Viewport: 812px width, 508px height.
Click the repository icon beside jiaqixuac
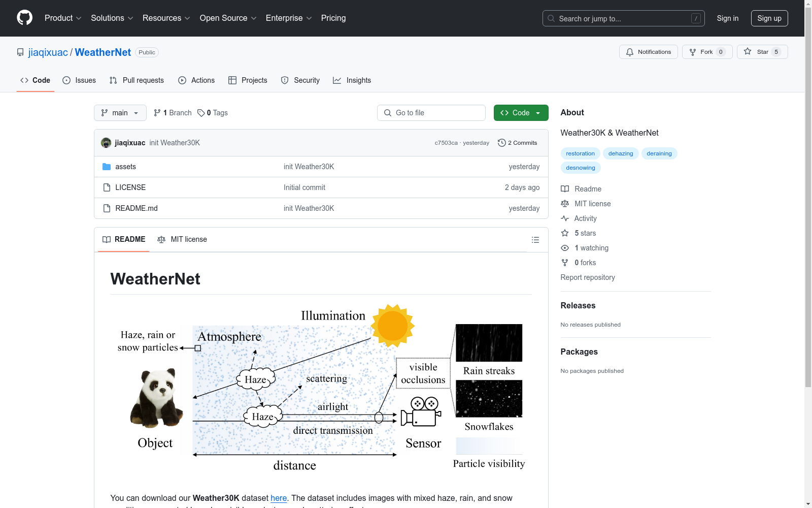click(x=20, y=52)
